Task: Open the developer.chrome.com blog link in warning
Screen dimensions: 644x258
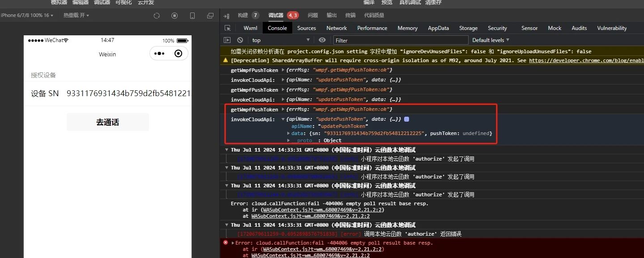Action: pos(586,60)
